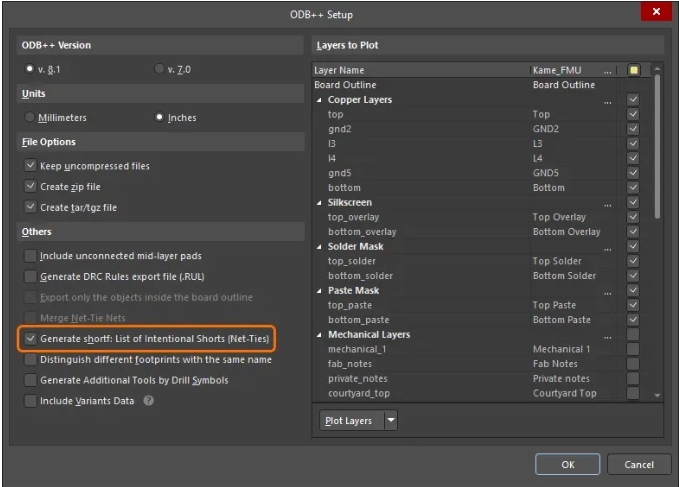Enable plot checkbox for courtyard_top
679x487 pixels.
[x=633, y=393]
